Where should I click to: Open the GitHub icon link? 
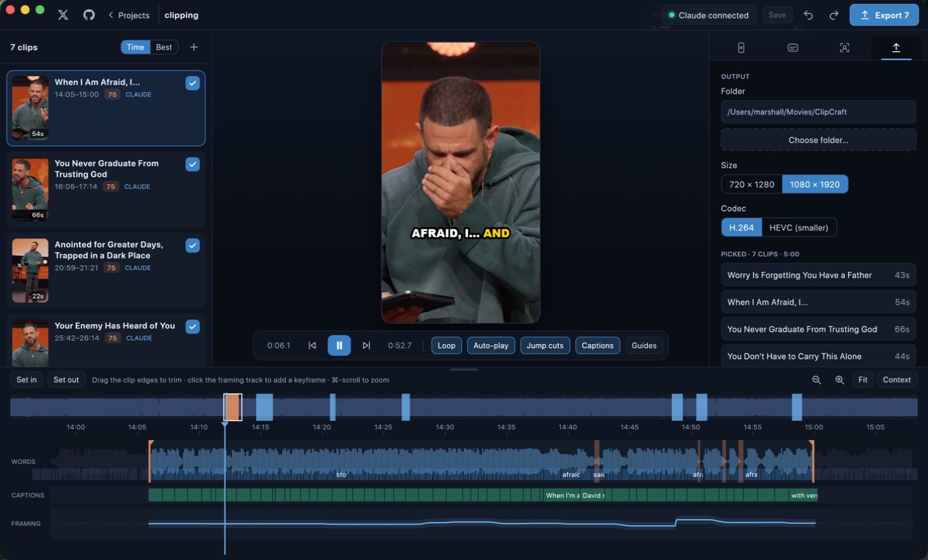89,15
